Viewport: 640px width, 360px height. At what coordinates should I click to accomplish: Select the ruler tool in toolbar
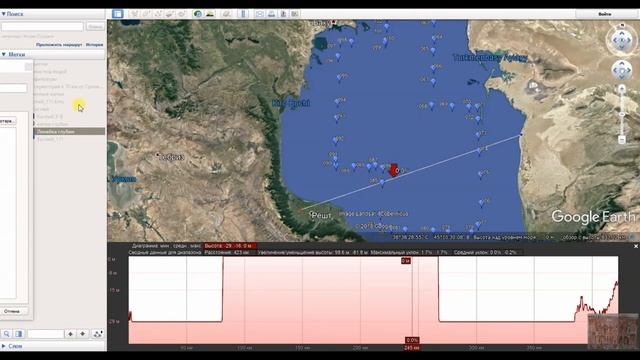point(243,14)
